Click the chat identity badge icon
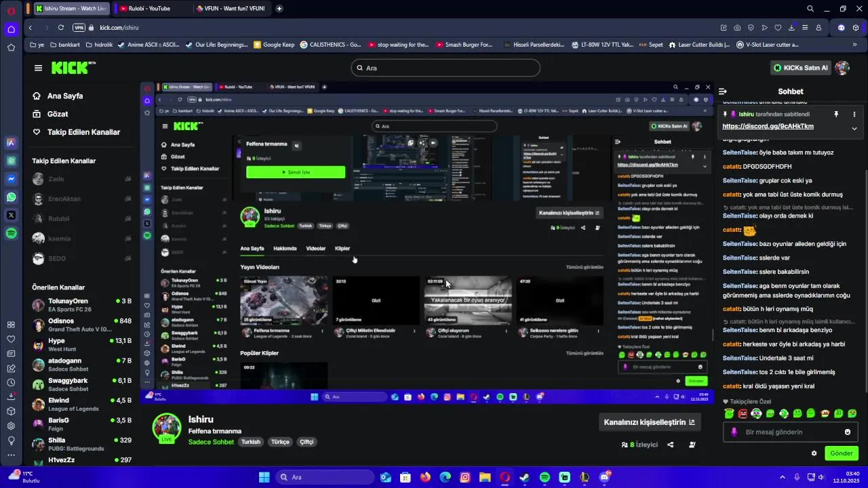The image size is (868, 488). pos(734,432)
